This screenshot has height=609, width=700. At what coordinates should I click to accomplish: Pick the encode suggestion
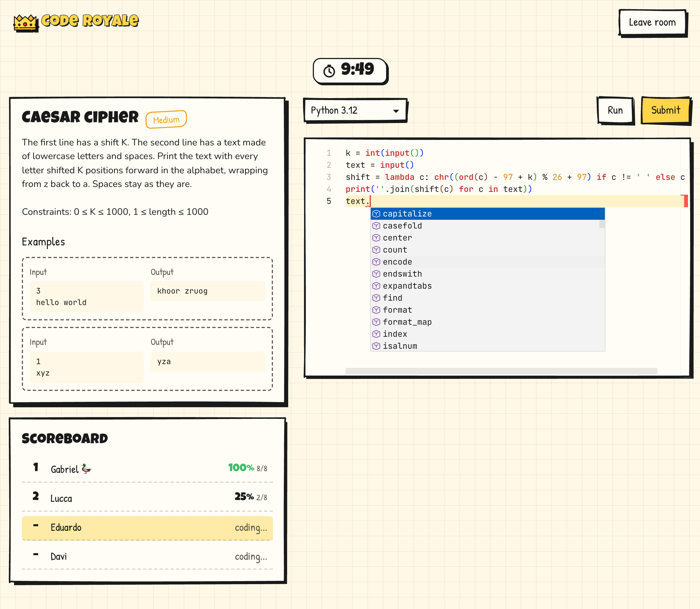pos(487,262)
